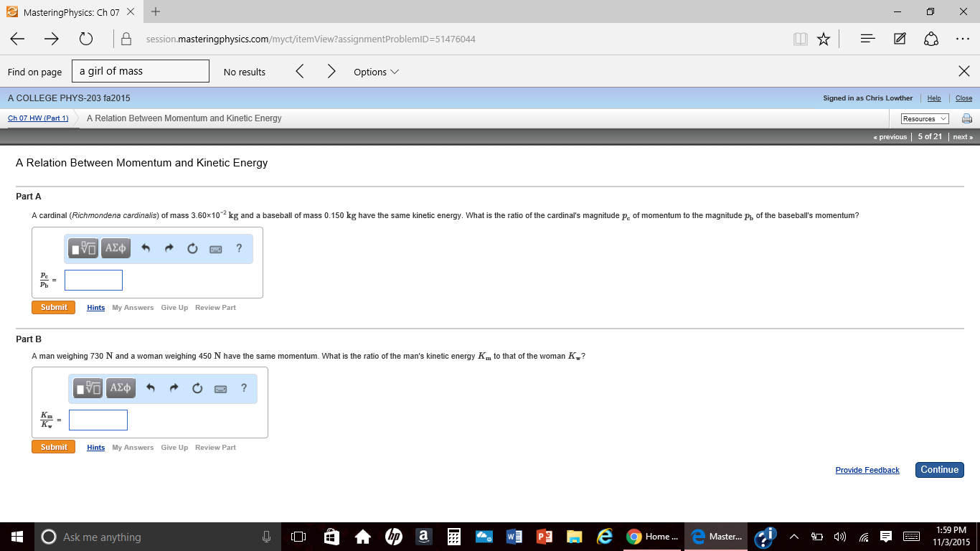Click the ΑΣΦ symbols icon in Part B

(x=121, y=387)
